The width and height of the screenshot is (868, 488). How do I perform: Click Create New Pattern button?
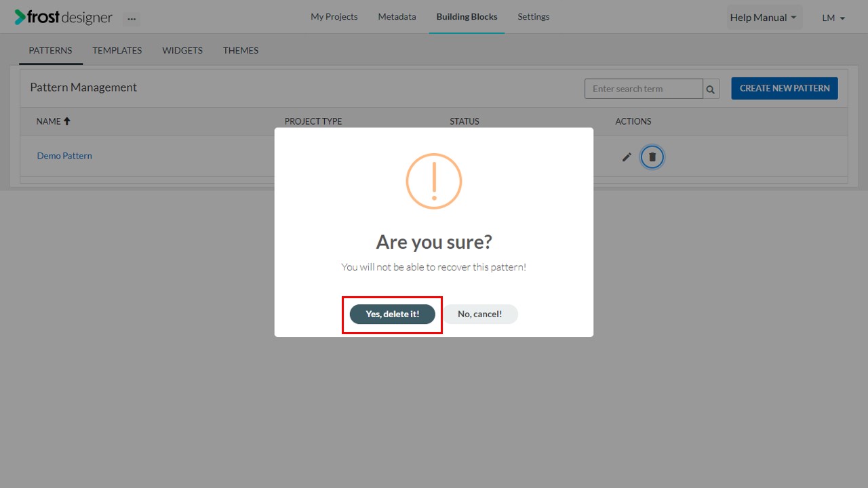click(x=785, y=88)
